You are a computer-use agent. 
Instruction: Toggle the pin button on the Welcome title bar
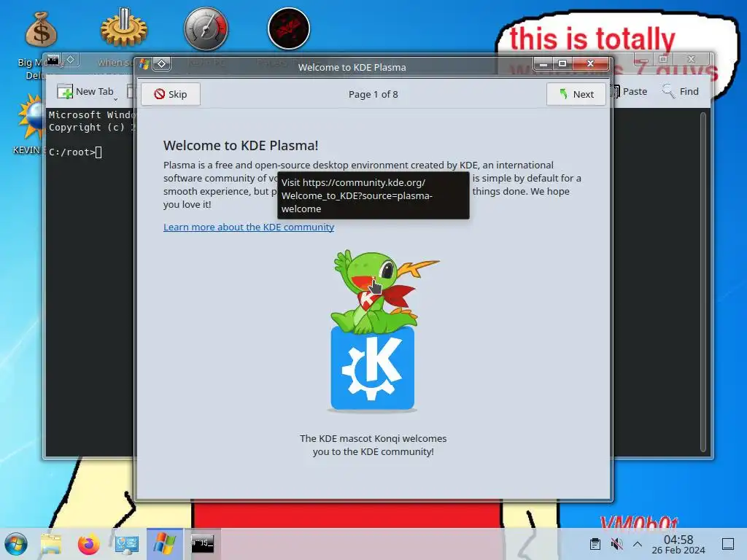(x=161, y=64)
